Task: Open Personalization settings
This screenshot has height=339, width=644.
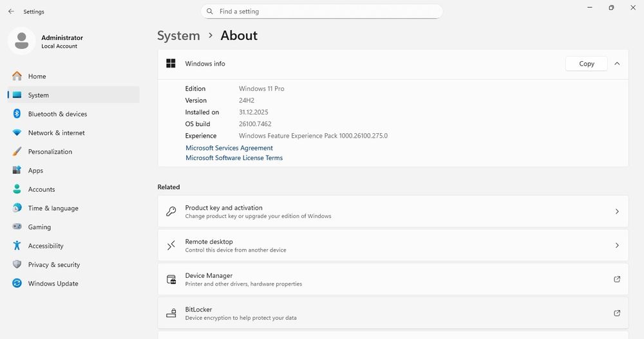Action: [73, 151]
